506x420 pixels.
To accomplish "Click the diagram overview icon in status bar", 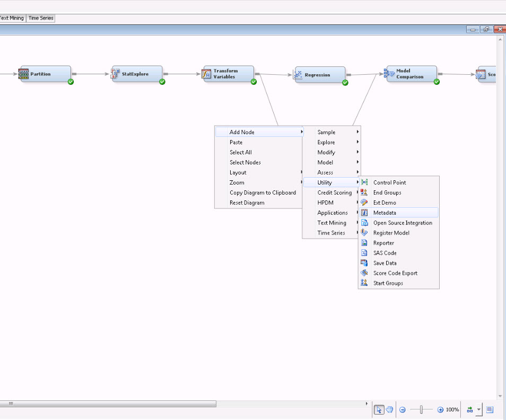I will coord(490,409).
